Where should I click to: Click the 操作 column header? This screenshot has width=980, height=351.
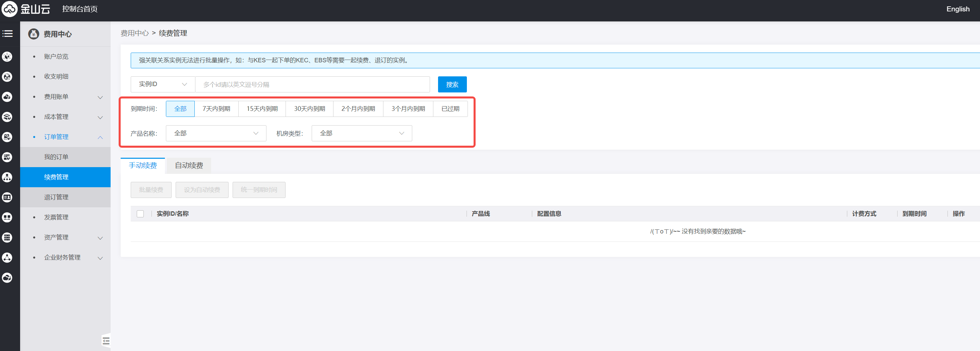click(958, 214)
